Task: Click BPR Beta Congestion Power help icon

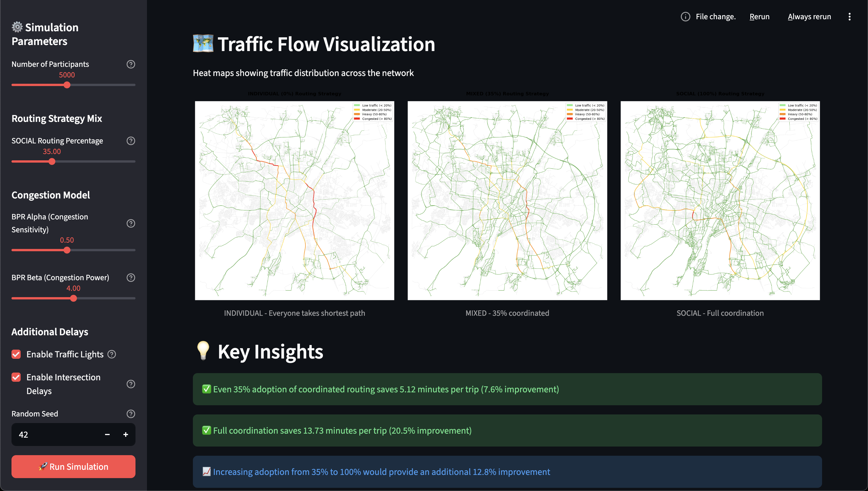Action: coord(131,278)
